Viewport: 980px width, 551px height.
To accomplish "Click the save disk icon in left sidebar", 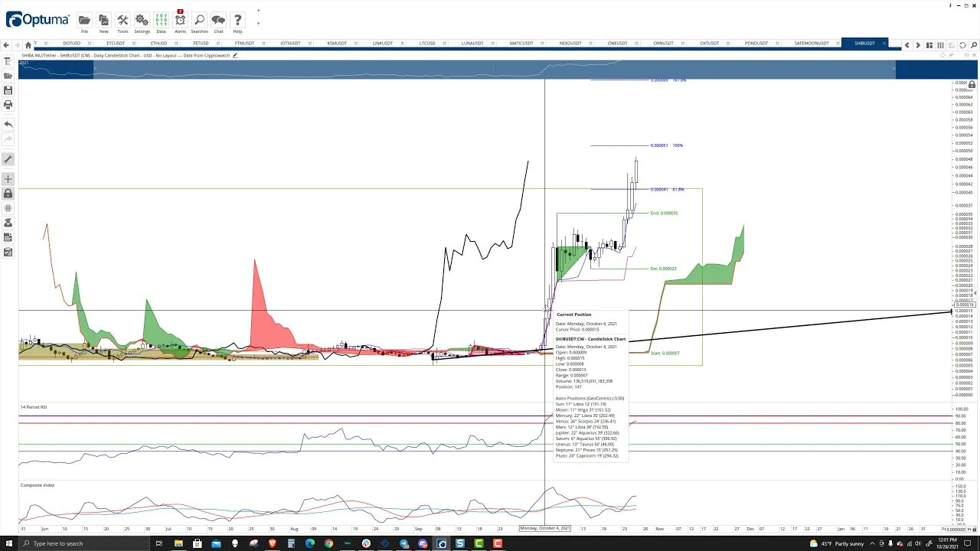I will pyautogui.click(x=8, y=90).
